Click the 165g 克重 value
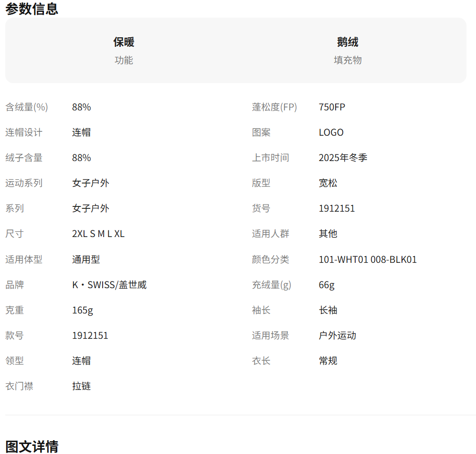 click(83, 310)
